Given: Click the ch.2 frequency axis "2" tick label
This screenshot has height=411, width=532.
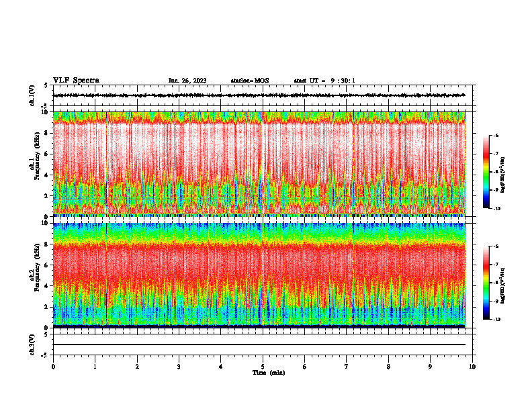Looking at the screenshot, I should 46,307.
